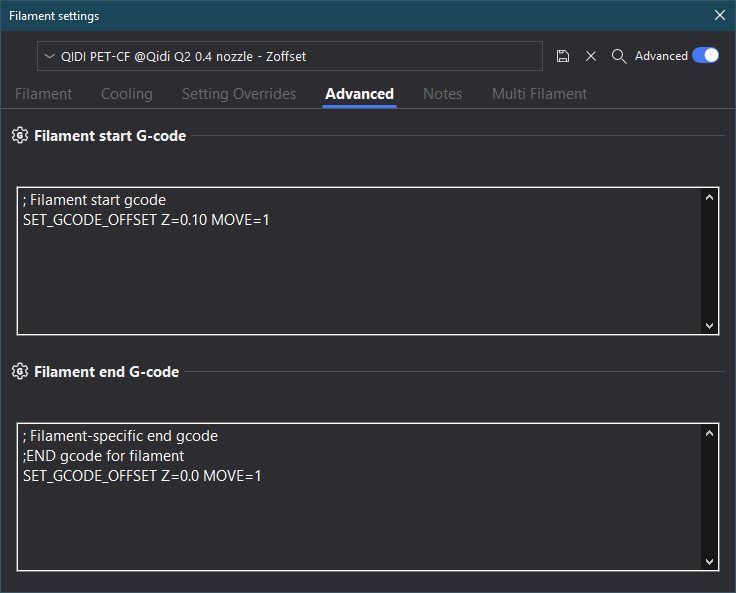Click the 'Filament start G-code' heading

point(110,136)
